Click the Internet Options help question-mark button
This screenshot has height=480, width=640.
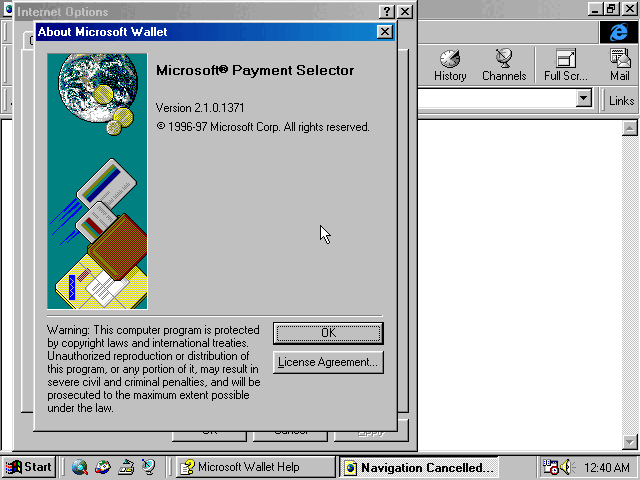tap(387, 12)
